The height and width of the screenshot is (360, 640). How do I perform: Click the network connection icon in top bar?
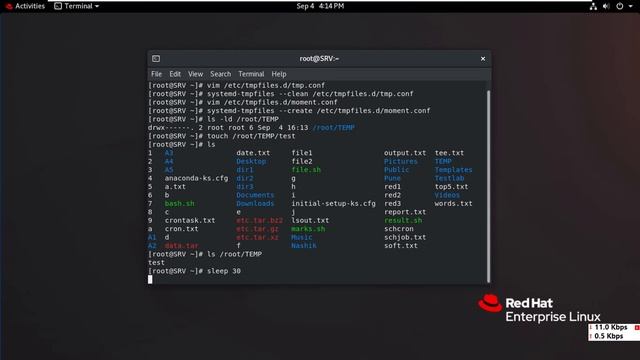point(593,6)
